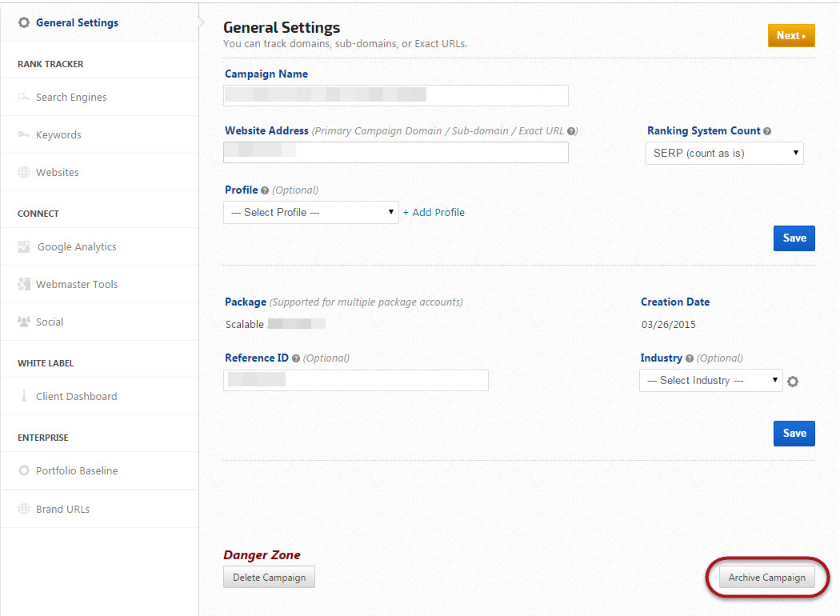Expand the Select Profile dropdown
The width and height of the screenshot is (840, 616).
311,212
